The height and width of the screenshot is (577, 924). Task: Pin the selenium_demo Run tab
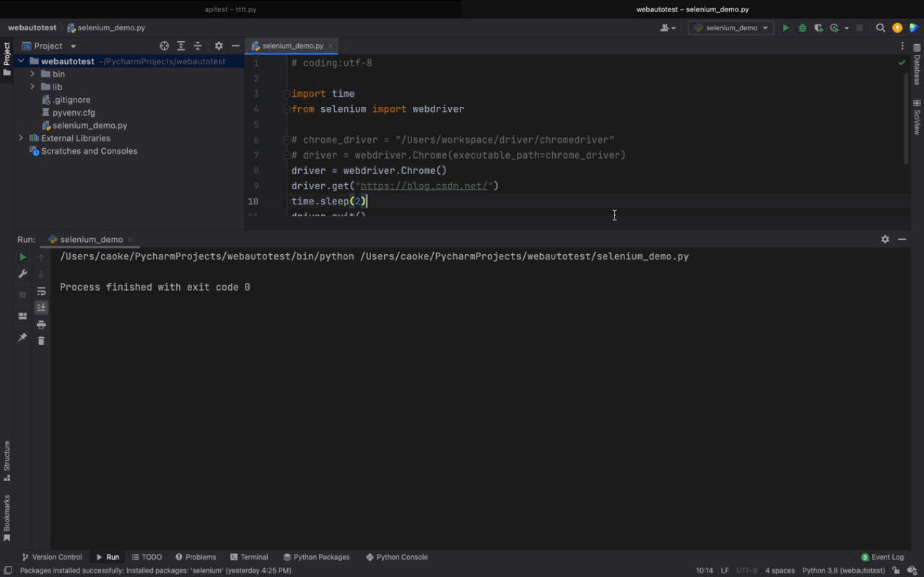(22, 337)
